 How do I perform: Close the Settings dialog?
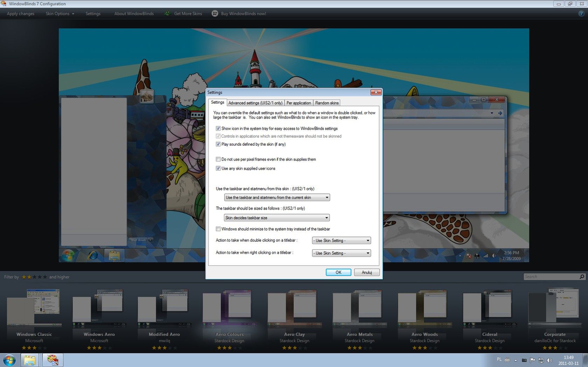(376, 92)
